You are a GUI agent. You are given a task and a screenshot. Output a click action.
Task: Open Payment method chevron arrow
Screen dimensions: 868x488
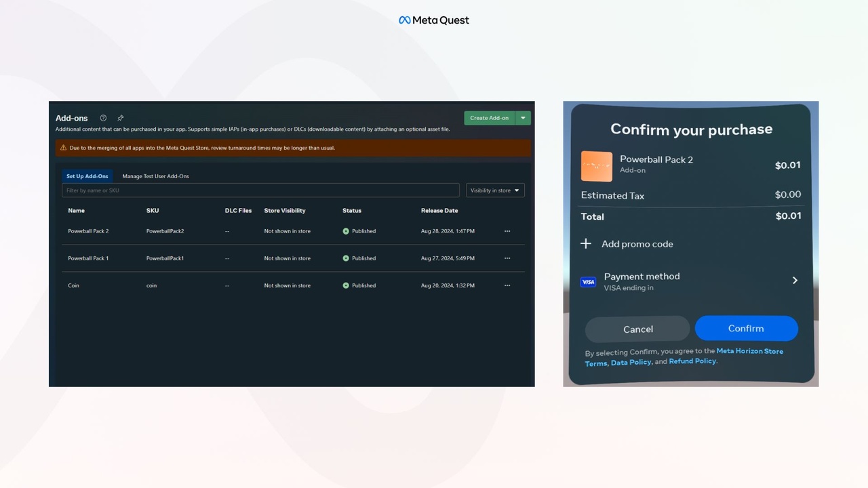click(795, 280)
